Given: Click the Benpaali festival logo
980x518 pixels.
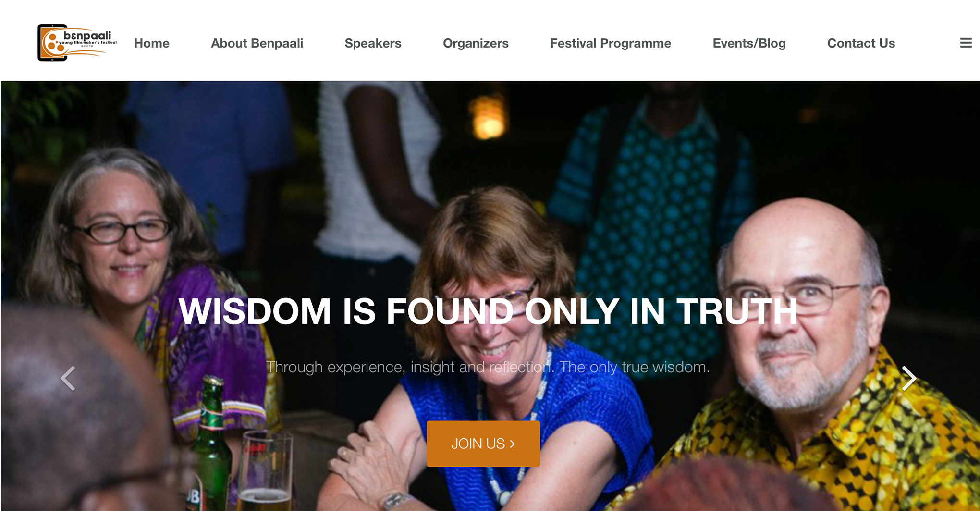Looking at the screenshot, I should point(77,43).
